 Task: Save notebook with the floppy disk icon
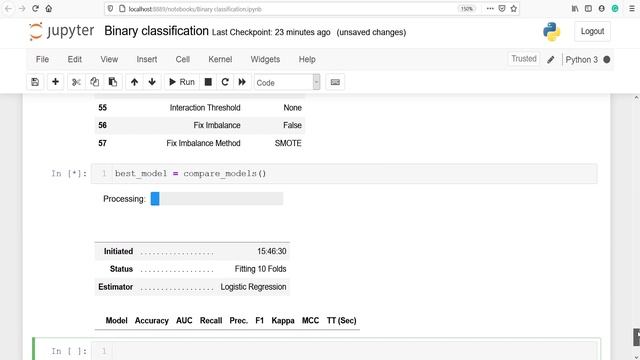35,82
